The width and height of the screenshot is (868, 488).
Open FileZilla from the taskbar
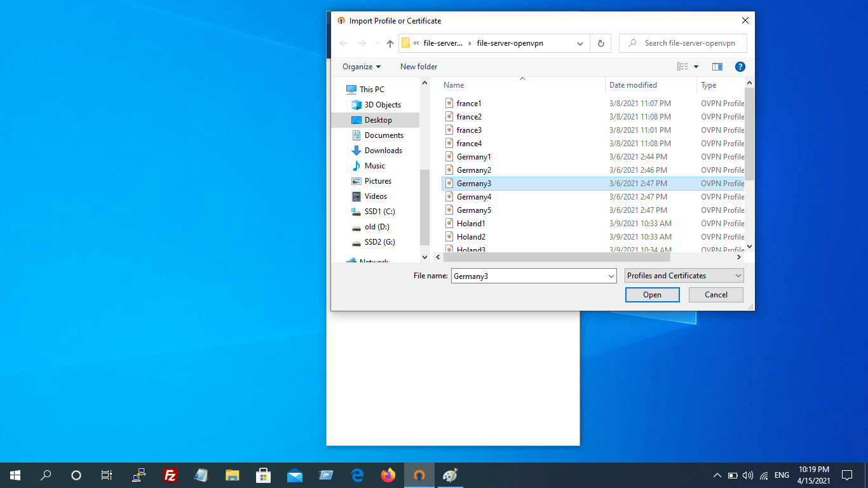tap(170, 475)
